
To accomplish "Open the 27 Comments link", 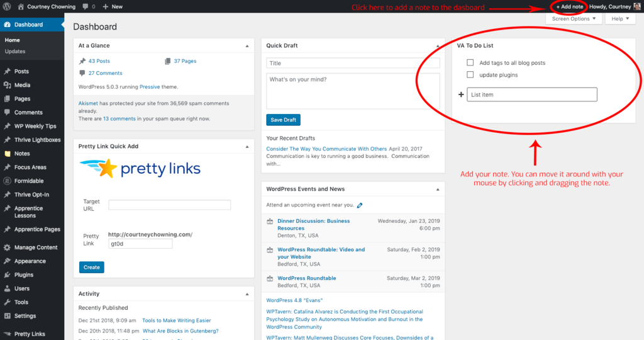I will click(x=105, y=73).
